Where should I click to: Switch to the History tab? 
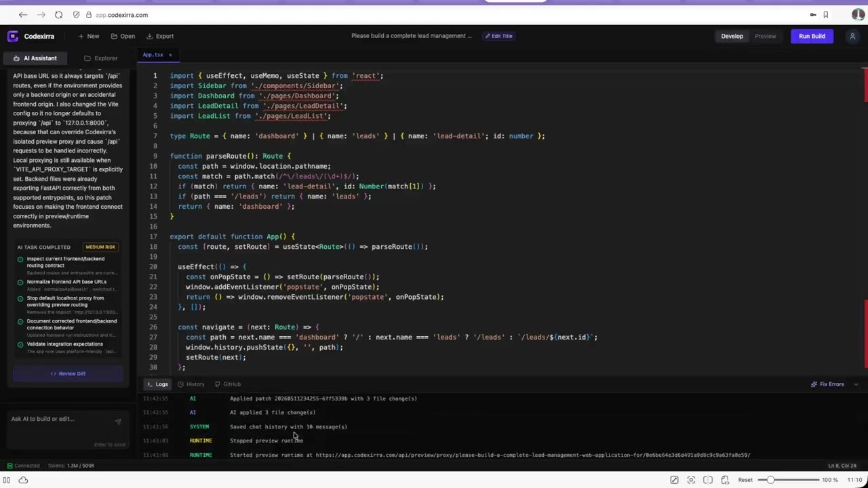pyautogui.click(x=191, y=384)
